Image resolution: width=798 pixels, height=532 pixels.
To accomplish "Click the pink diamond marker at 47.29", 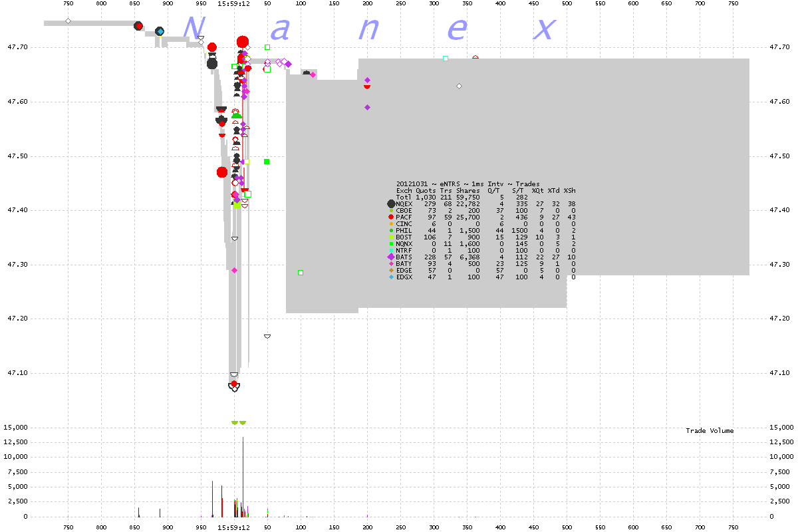I will pyautogui.click(x=234, y=270).
